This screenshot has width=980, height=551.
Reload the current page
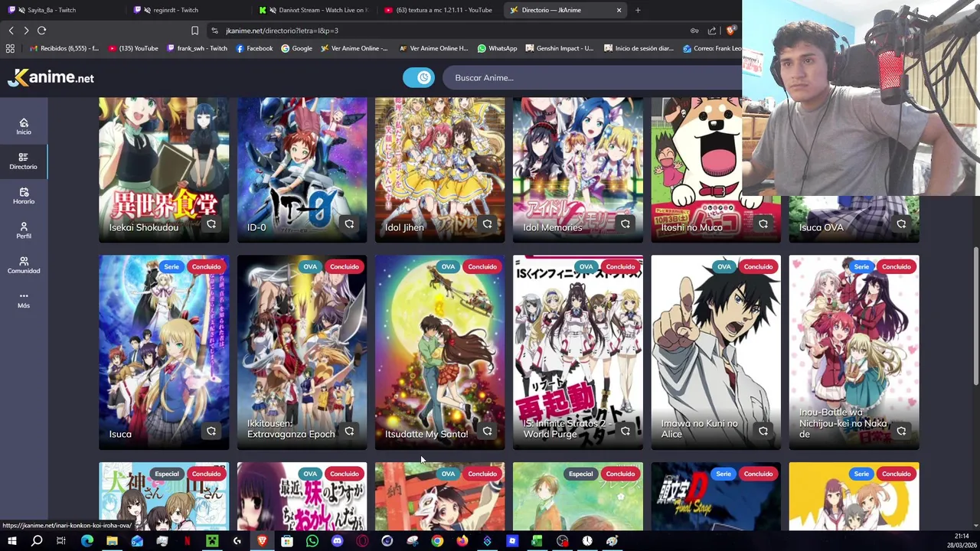[42, 31]
